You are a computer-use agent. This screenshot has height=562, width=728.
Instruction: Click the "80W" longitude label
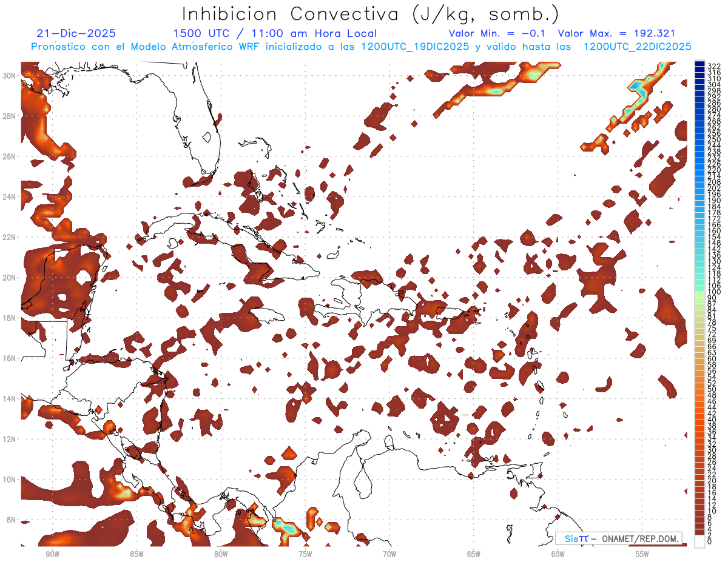pyautogui.click(x=221, y=554)
